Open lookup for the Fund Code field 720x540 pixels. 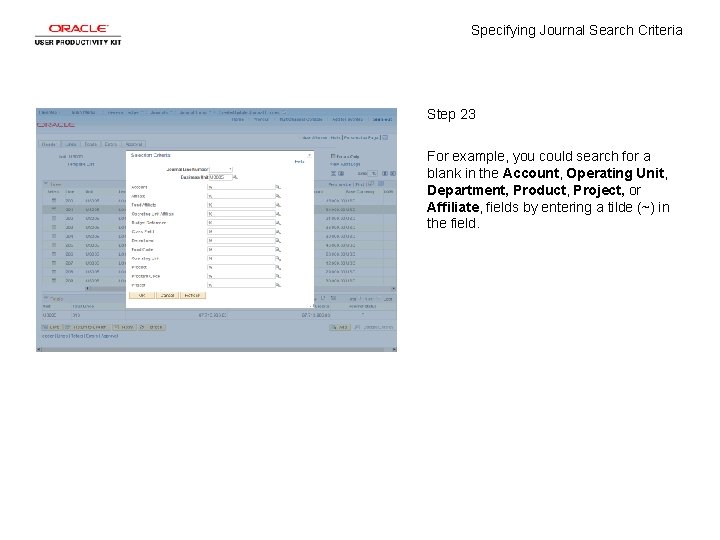(278, 249)
